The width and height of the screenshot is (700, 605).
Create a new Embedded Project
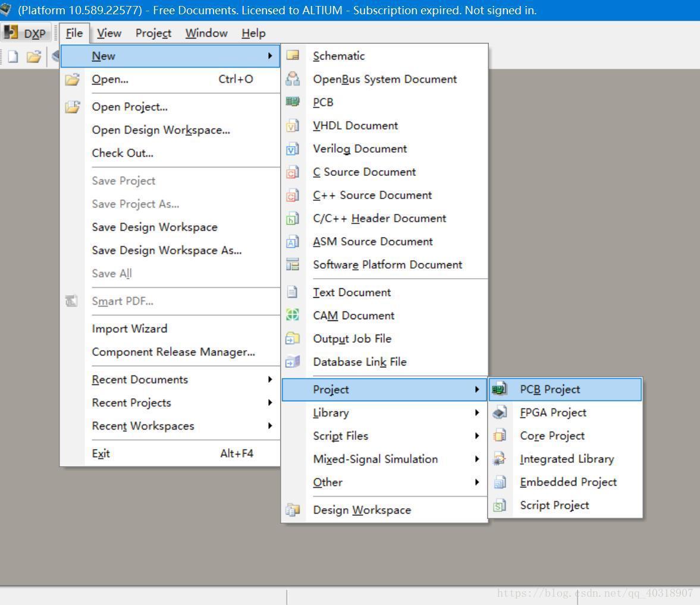tap(566, 483)
